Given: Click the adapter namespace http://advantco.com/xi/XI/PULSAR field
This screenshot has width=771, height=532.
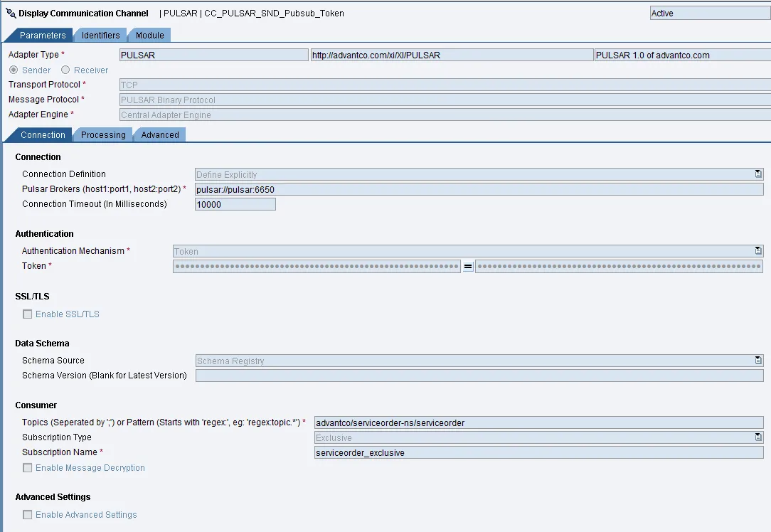Looking at the screenshot, I should 452,55.
